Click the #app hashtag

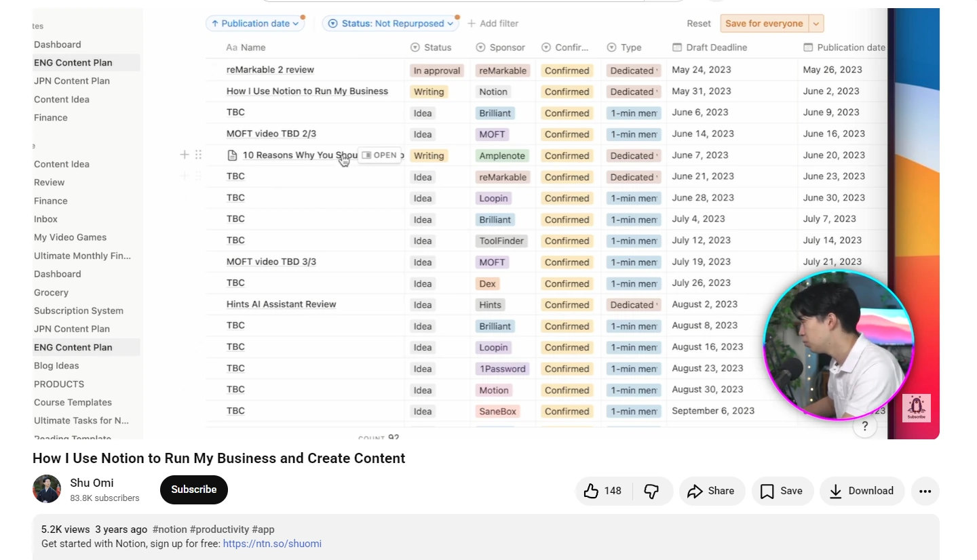(263, 529)
